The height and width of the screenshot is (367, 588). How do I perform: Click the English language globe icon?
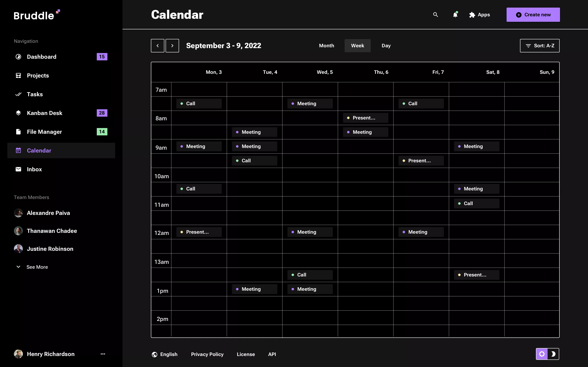pyautogui.click(x=155, y=354)
